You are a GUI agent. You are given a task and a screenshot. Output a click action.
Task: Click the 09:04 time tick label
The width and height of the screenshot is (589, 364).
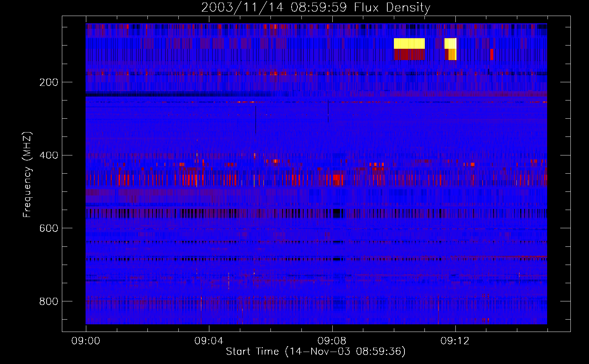[x=209, y=341]
